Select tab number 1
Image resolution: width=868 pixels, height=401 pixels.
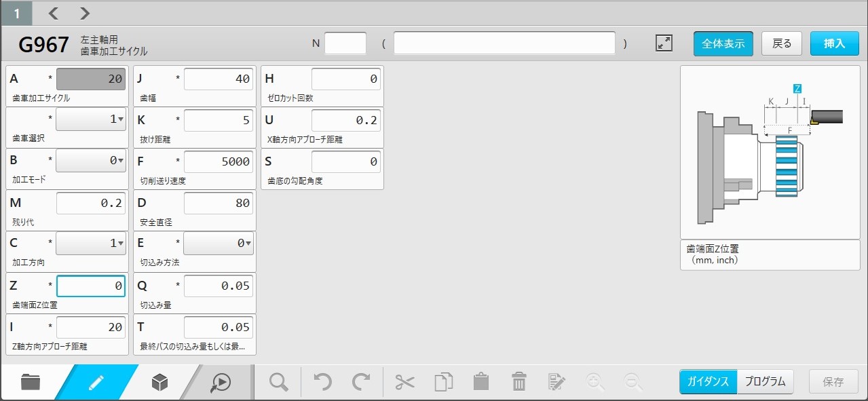pyautogui.click(x=16, y=13)
